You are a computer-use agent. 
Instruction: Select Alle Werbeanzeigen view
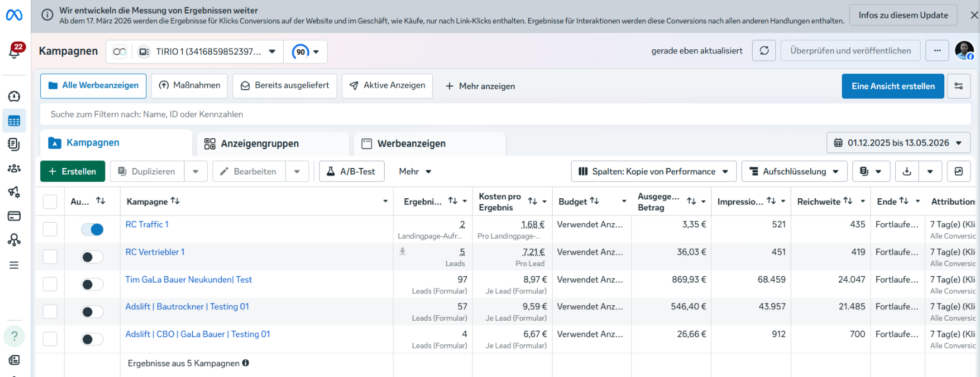coord(94,85)
